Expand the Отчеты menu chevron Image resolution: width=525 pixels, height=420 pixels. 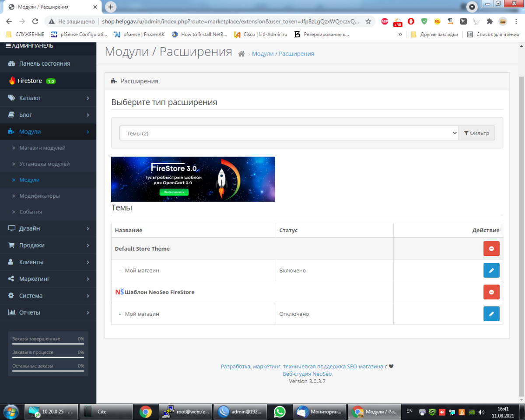(88, 312)
